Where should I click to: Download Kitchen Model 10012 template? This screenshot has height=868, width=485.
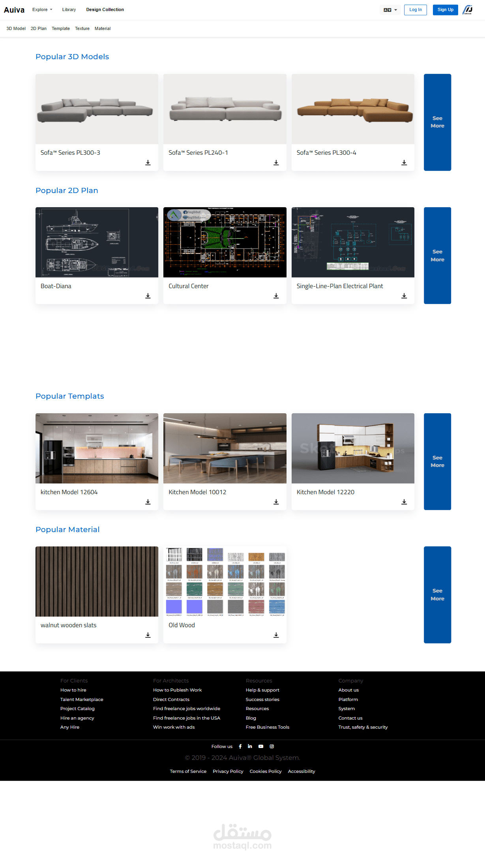pyautogui.click(x=276, y=502)
